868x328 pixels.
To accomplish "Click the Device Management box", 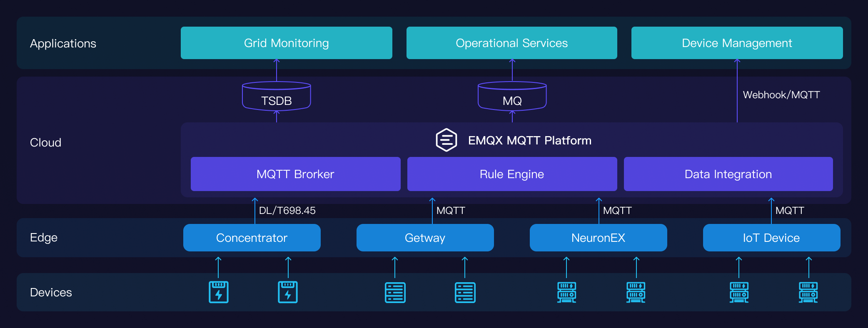I will (737, 43).
